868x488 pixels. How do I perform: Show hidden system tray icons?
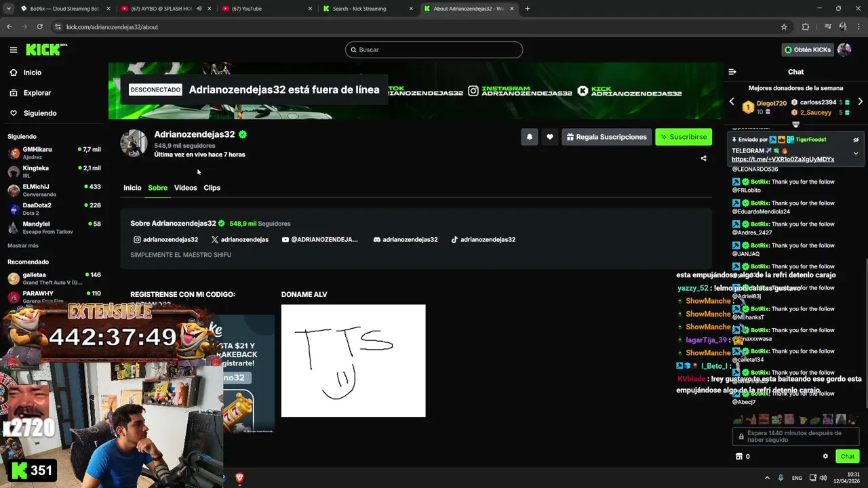click(x=767, y=478)
